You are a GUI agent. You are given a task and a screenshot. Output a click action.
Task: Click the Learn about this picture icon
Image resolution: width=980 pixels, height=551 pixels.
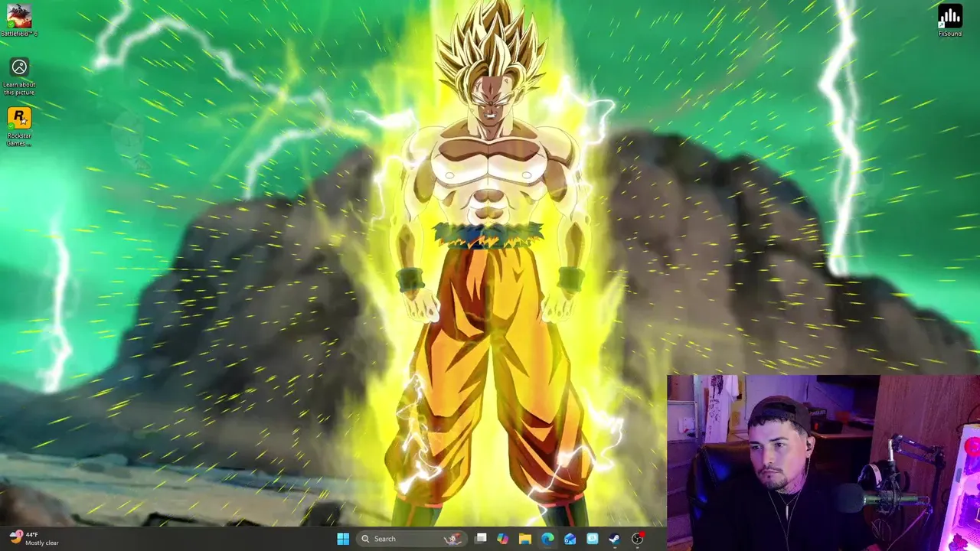[19, 77]
